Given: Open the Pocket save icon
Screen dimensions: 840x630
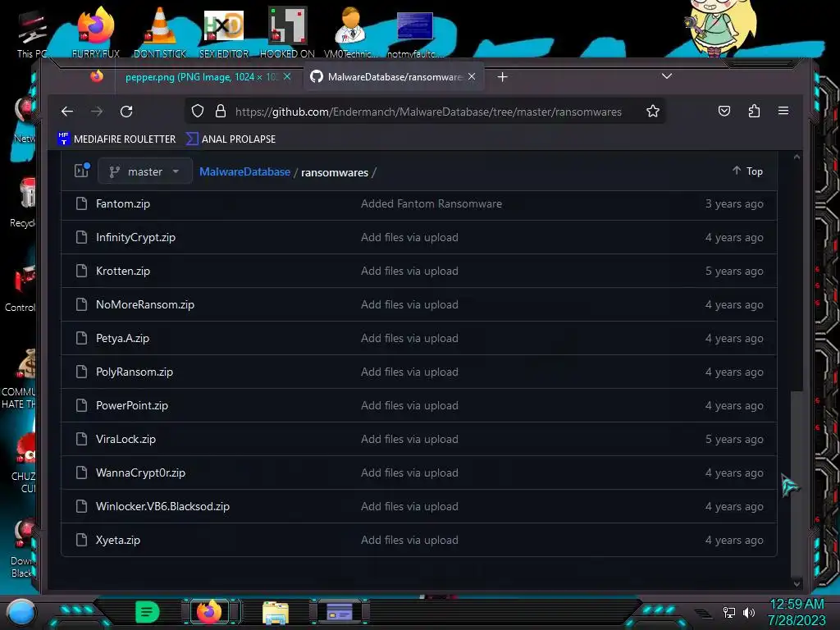Looking at the screenshot, I should tap(724, 111).
